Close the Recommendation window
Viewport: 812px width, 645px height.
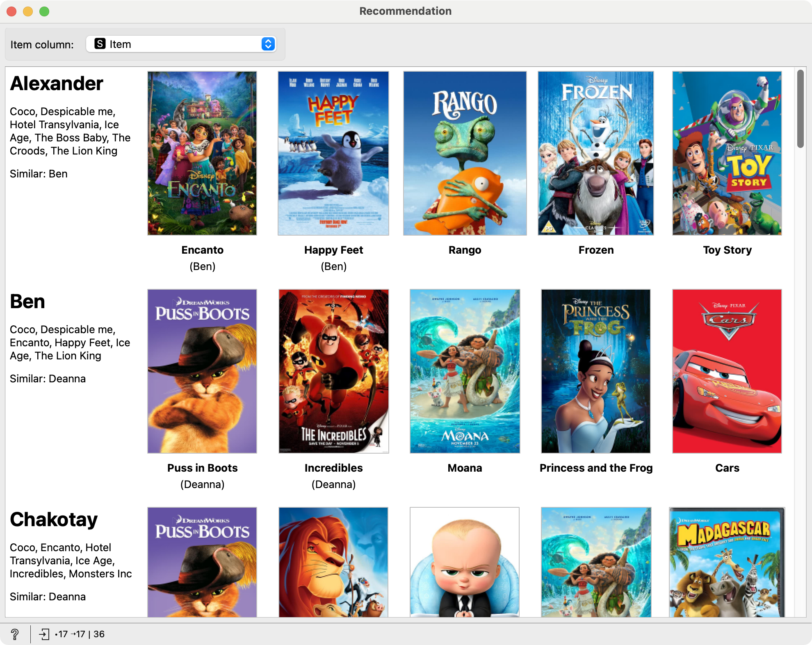tap(11, 11)
